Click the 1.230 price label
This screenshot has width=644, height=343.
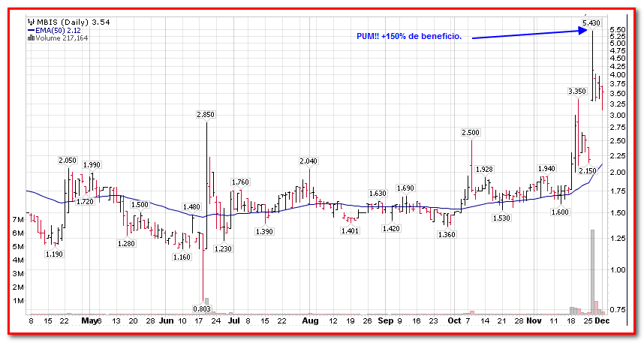point(224,248)
